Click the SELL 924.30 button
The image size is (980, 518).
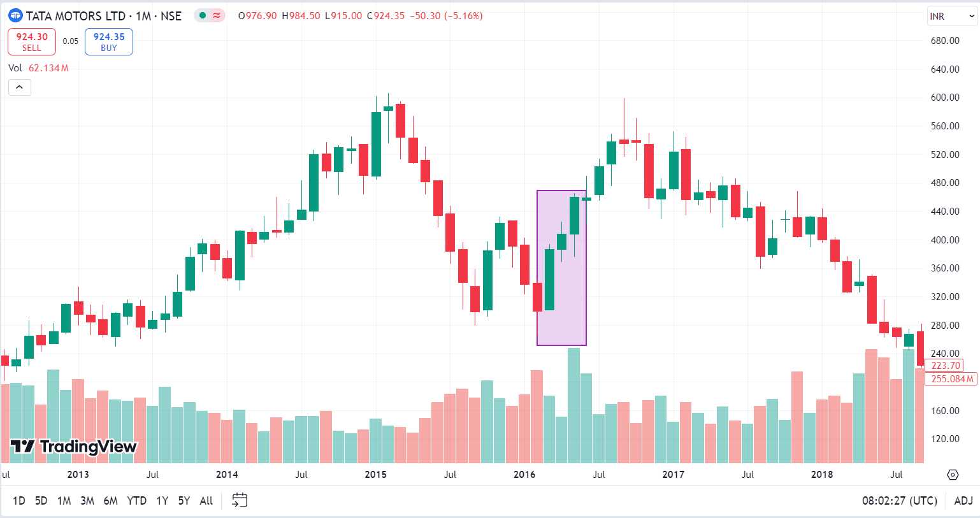(31, 41)
